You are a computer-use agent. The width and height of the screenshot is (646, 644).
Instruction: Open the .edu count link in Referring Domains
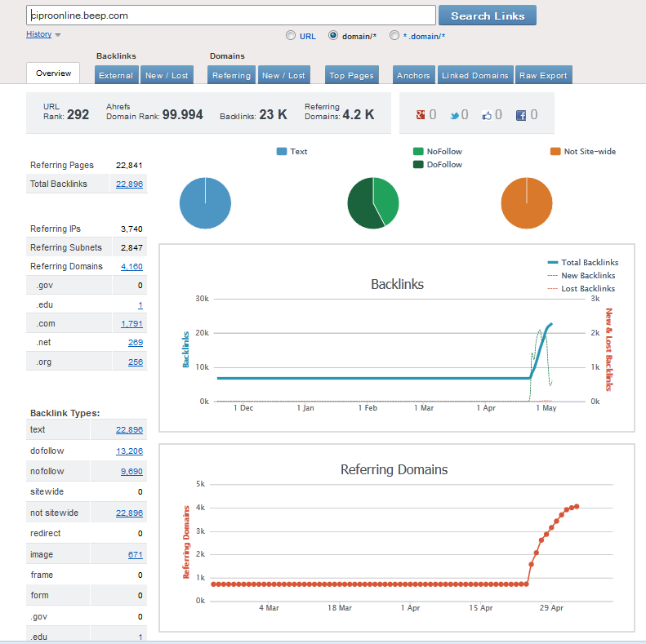tap(140, 305)
